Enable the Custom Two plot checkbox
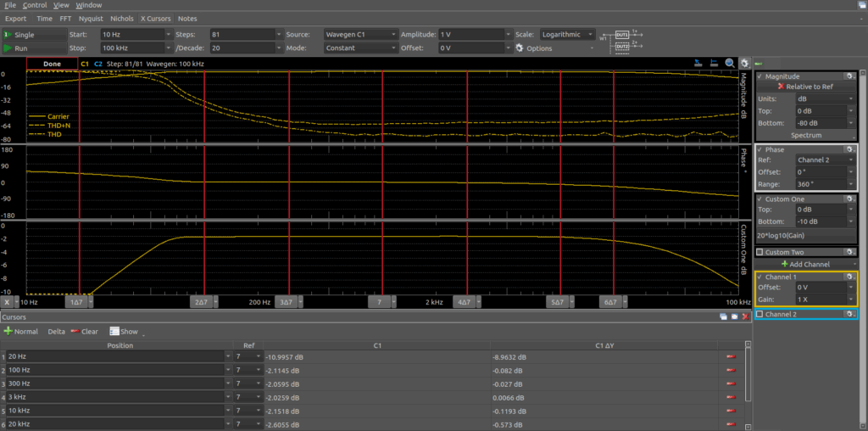Viewport: 868px width, 431px height. [x=759, y=252]
